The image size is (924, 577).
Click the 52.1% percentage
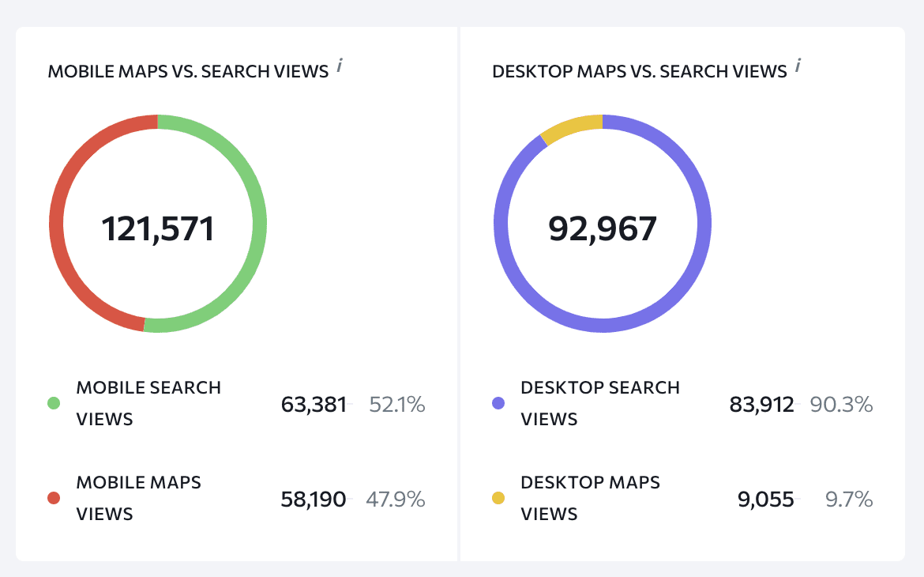click(x=397, y=405)
